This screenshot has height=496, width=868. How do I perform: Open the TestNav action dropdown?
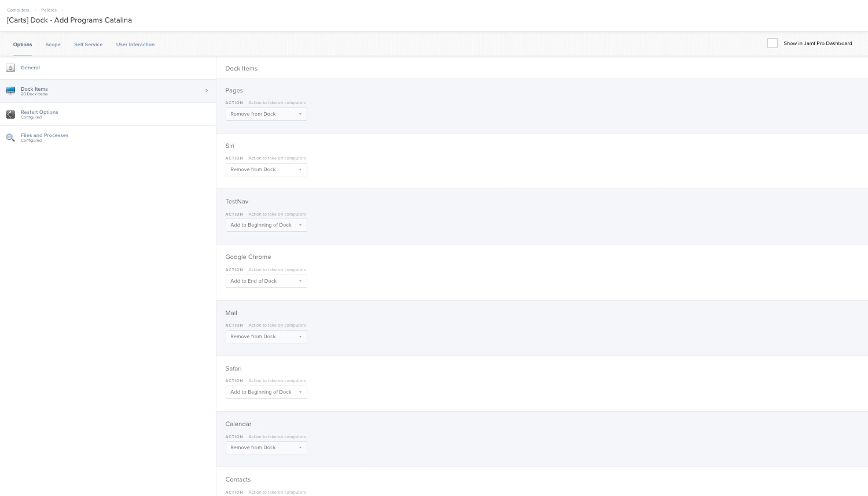click(266, 225)
